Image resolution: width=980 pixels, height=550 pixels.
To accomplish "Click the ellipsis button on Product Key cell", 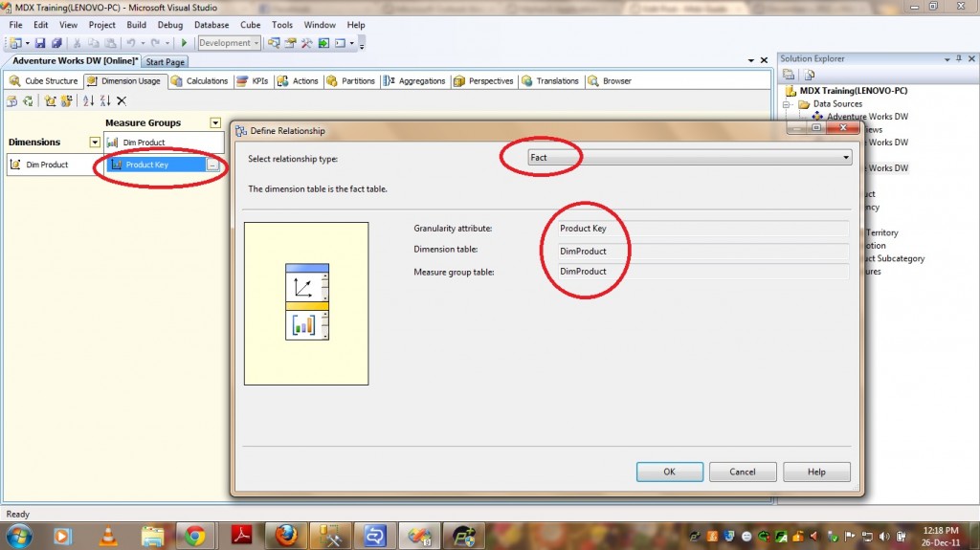I will pos(212,165).
